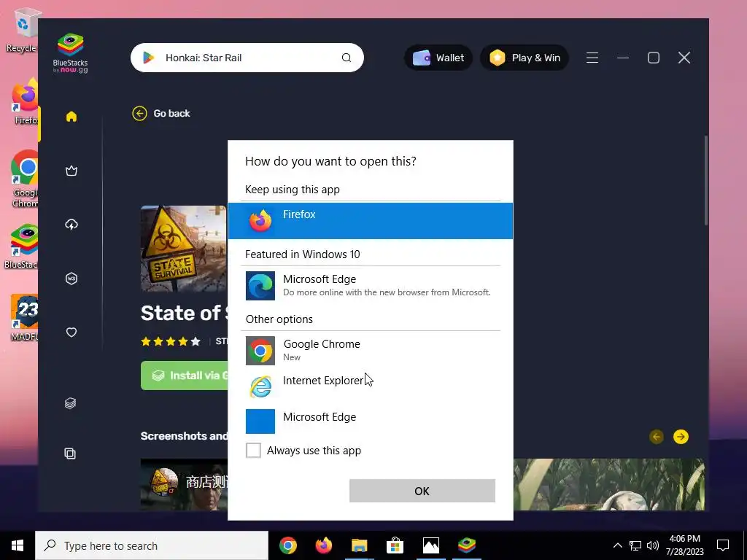Check Always use this app

[x=253, y=450]
